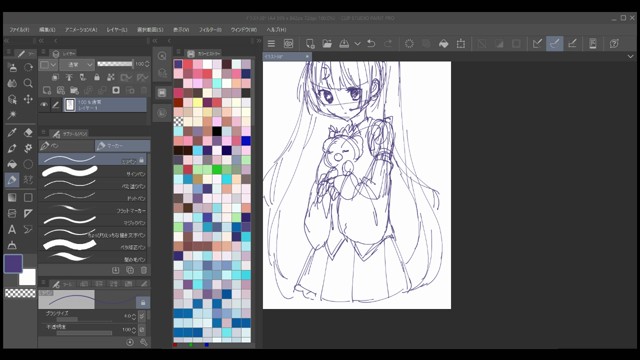The image size is (640, 360).
Task: Select the Eyedropper tool
Action: [12, 132]
